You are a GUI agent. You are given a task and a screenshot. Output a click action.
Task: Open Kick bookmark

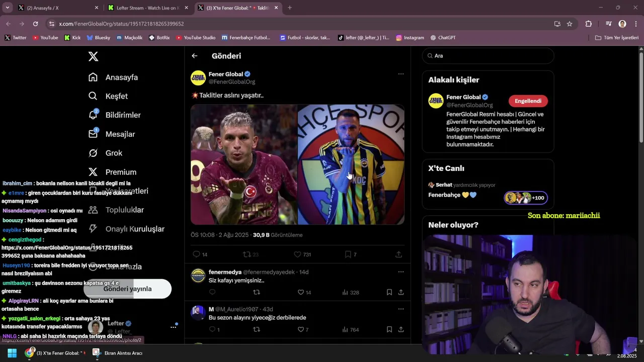click(x=72, y=38)
